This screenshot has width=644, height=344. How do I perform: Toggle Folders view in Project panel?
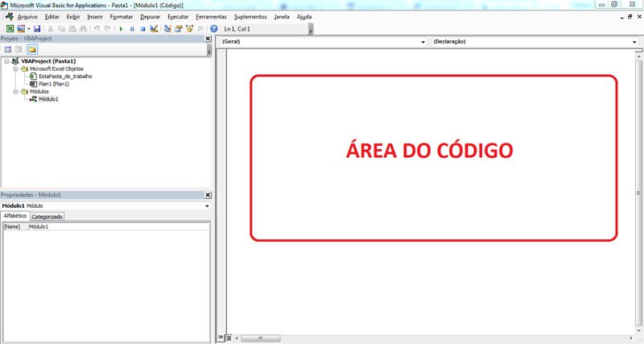32,49
